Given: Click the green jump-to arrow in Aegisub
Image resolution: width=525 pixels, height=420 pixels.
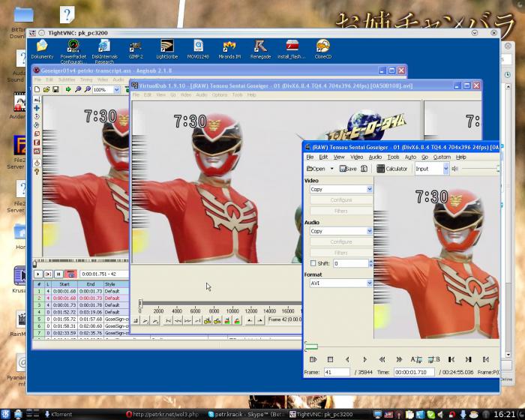Looking at the screenshot, I should click(68, 89).
